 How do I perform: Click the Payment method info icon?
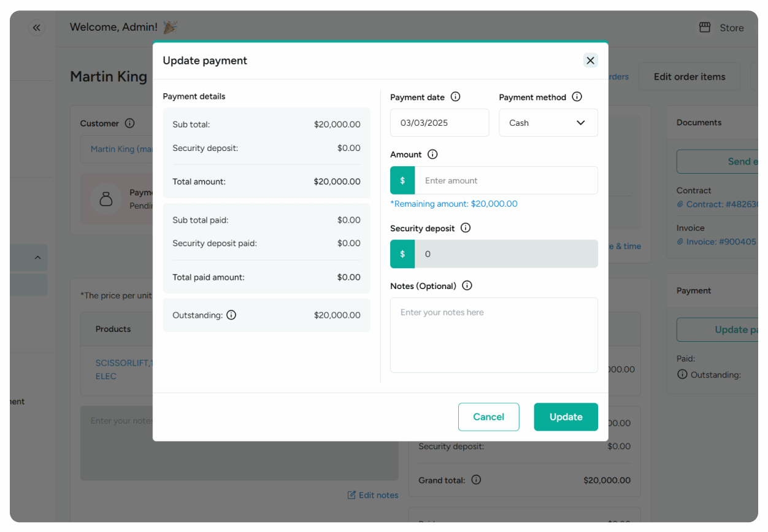point(577,96)
